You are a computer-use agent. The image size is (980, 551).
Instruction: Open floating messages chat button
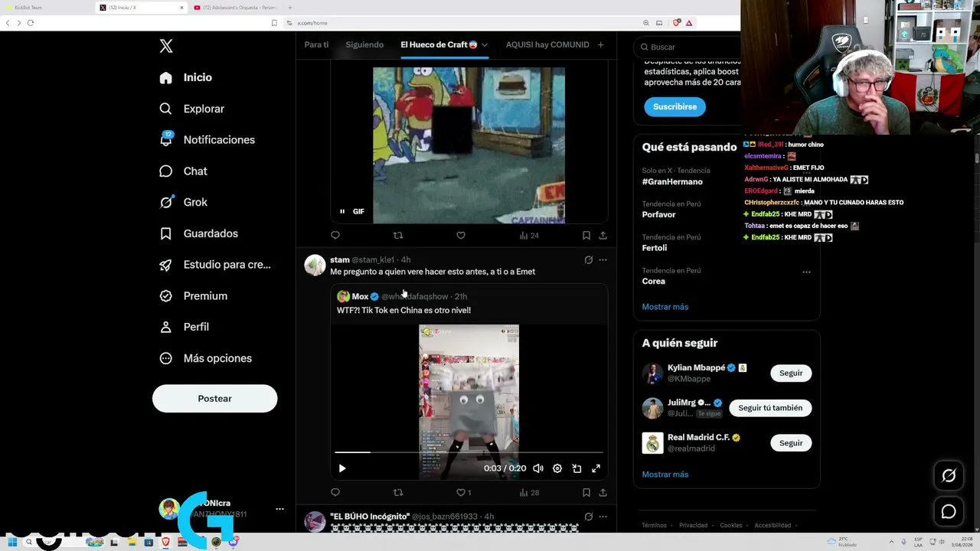coord(949,512)
